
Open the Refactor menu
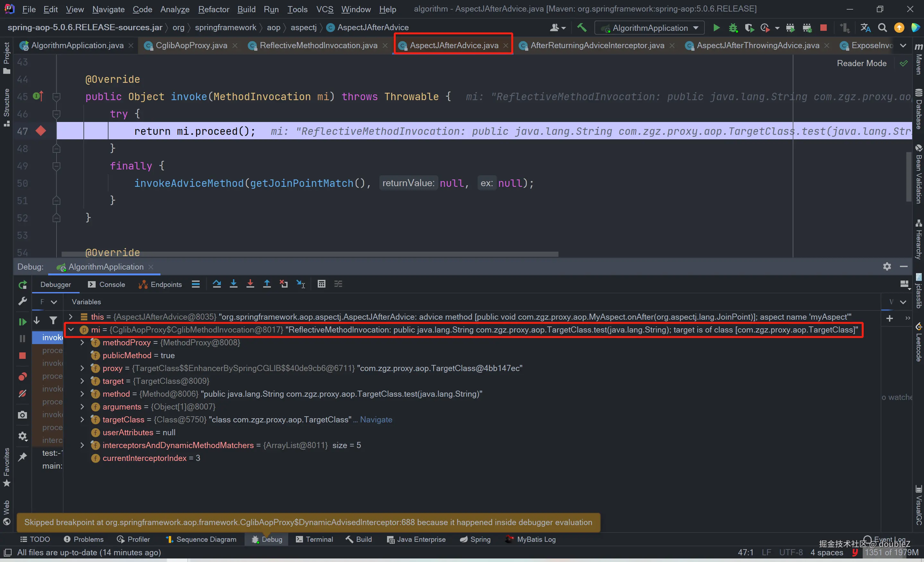tap(213, 9)
